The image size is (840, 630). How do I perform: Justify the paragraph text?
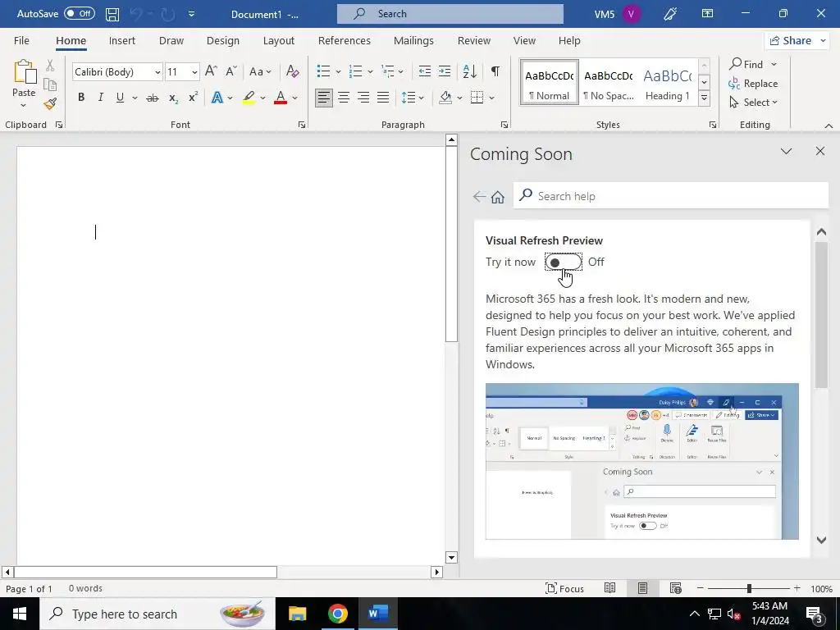click(383, 98)
